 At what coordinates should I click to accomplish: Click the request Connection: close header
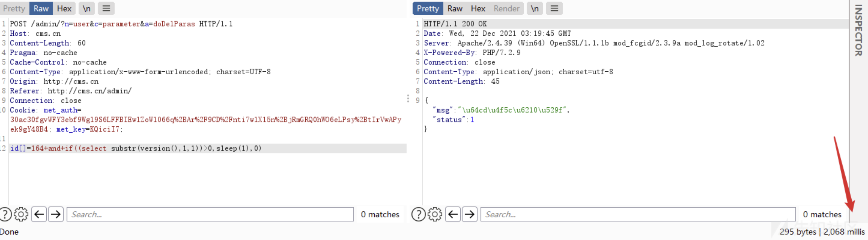tap(45, 101)
